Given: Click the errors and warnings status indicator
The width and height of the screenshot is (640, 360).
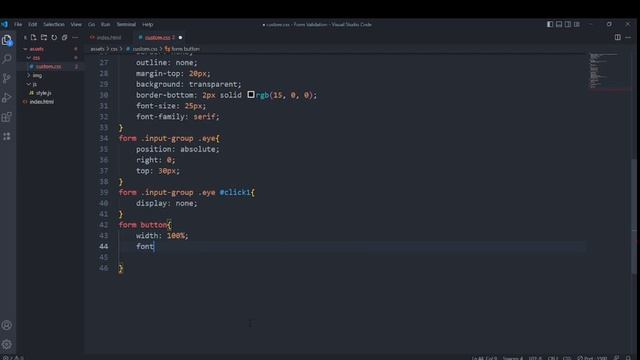Looking at the screenshot, I should 12,358.
